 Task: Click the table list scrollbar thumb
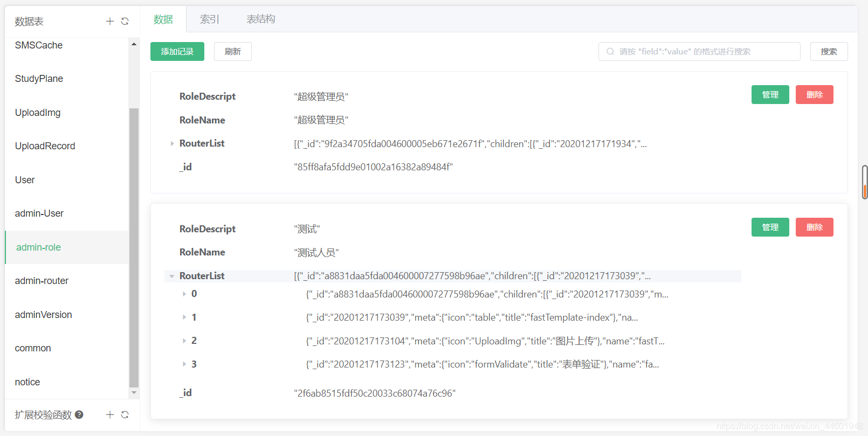pyautogui.click(x=134, y=248)
